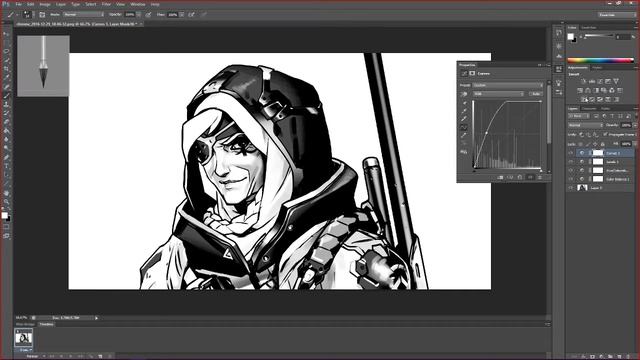Viewport: 640px width, 360px height.
Task: Toggle pressure for opacity icon
Action: pos(148,14)
